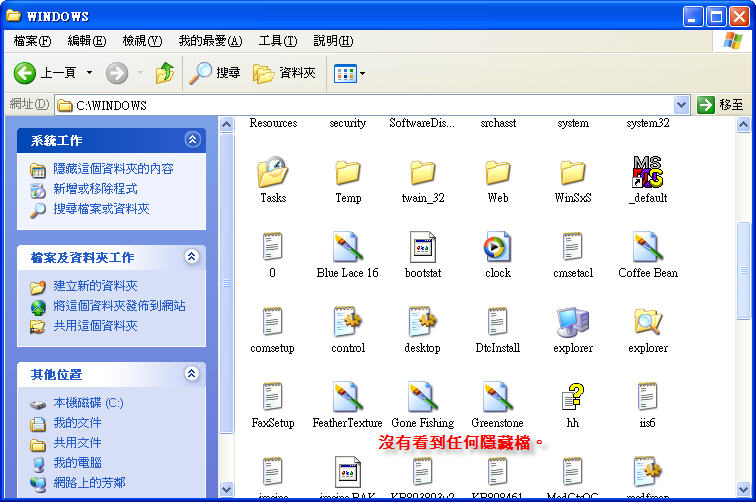This screenshot has width=756, height=502.
Task: Click the Back button in toolbar
Action: coord(44,73)
